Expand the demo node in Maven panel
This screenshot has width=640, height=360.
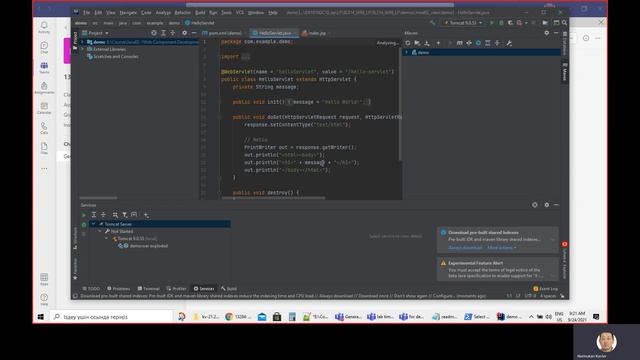407,52
